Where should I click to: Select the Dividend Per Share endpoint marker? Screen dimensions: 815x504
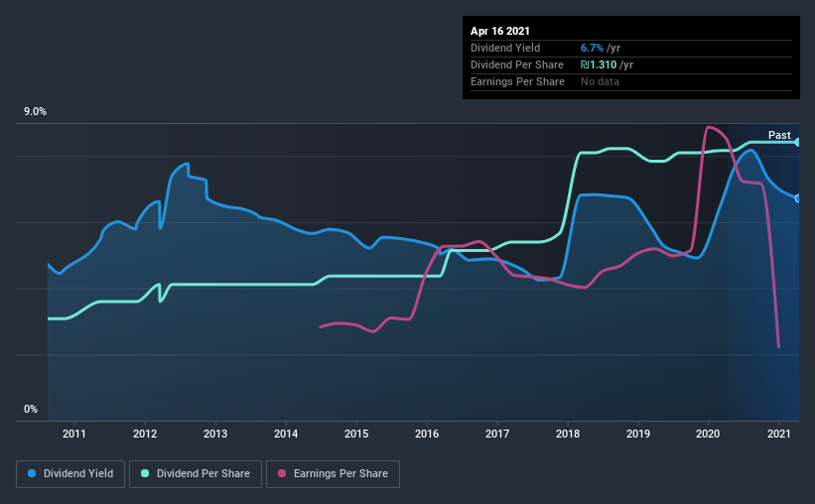(797, 142)
